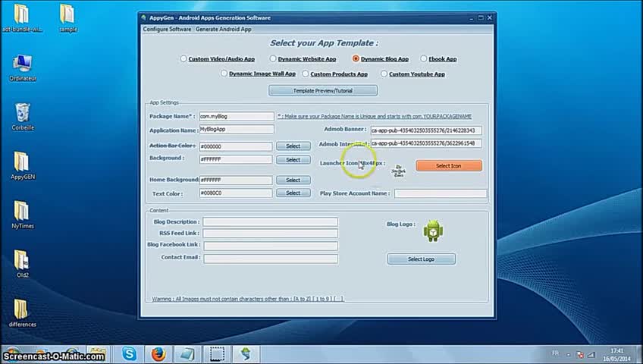Click the Home Background hex field
The width and height of the screenshot is (643, 364).
pyautogui.click(x=236, y=180)
